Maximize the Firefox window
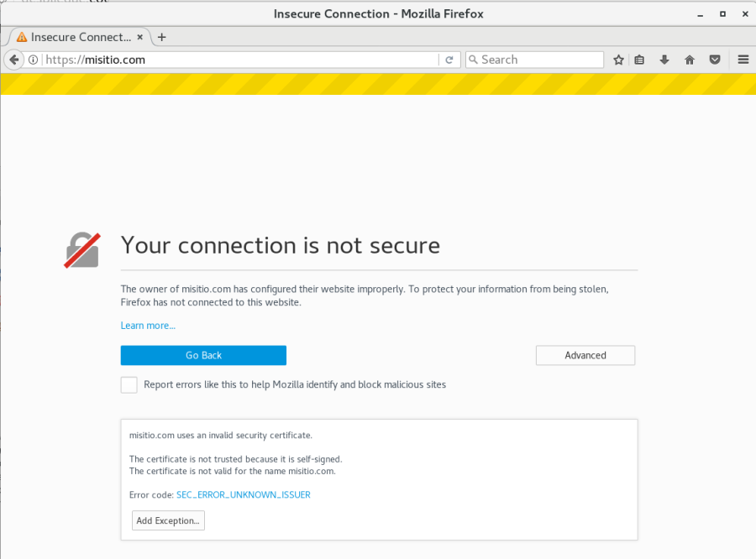Screen dimensions: 756x559 722,14
